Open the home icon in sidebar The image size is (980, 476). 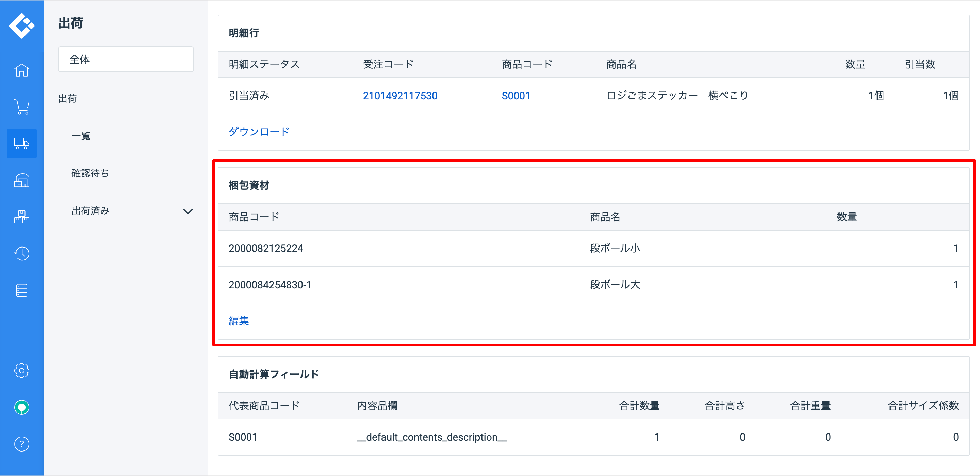(22, 70)
